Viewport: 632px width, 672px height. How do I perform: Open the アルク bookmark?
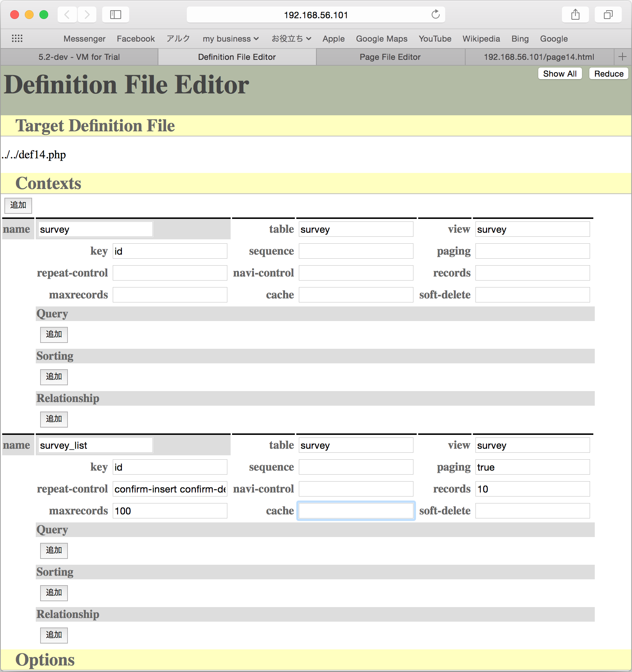click(x=178, y=39)
